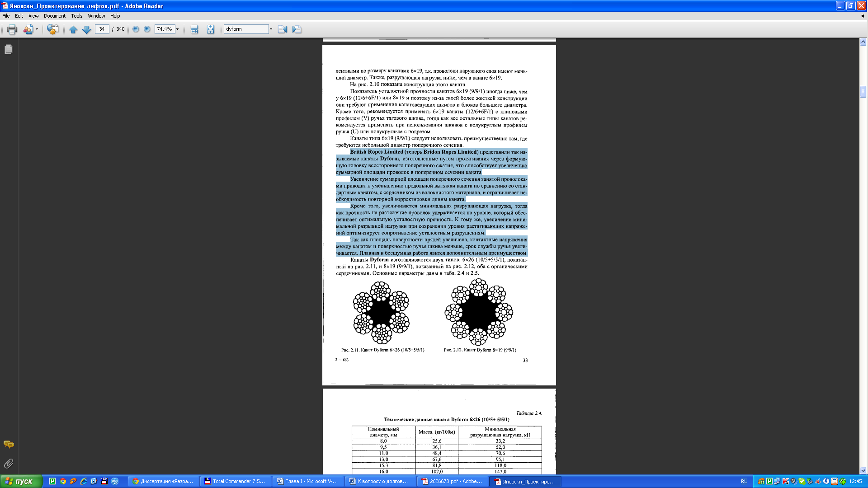Switch to К вопросу о долгов Word window
868x488 pixels.
point(381,481)
